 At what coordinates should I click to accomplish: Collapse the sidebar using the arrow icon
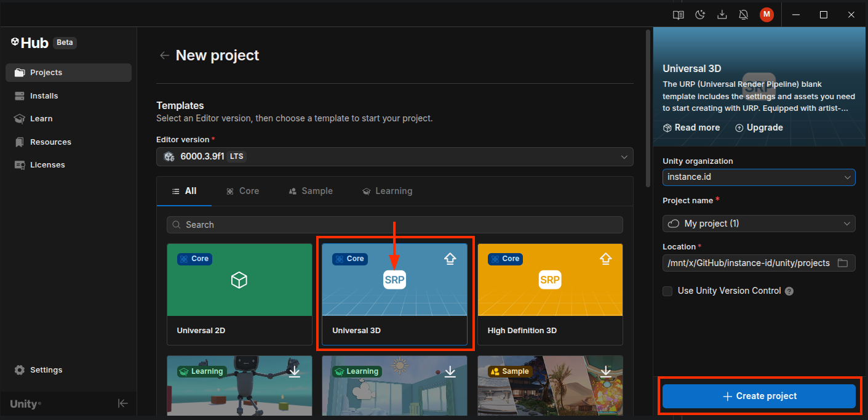tap(123, 403)
